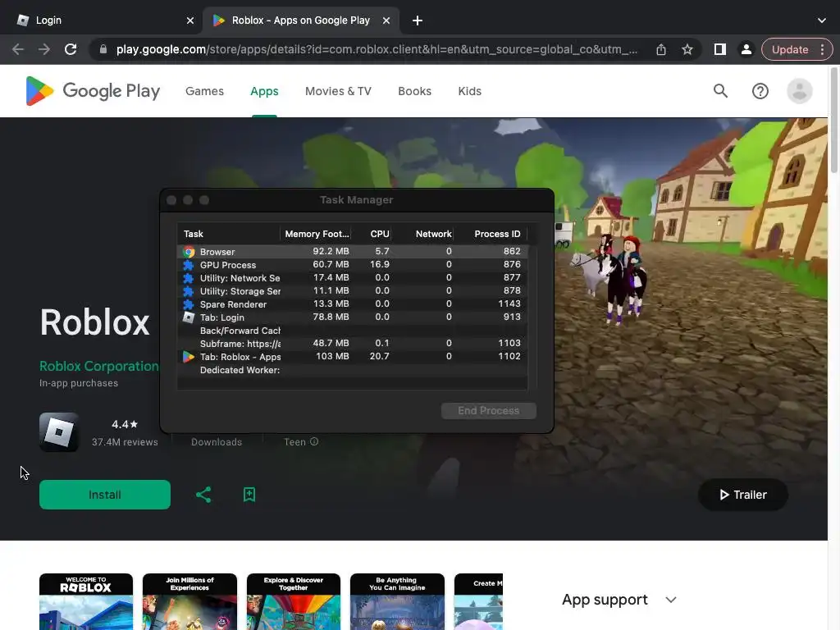This screenshot has height=630, width=840.
Task: Open the Games section
Action: [204, 91]
